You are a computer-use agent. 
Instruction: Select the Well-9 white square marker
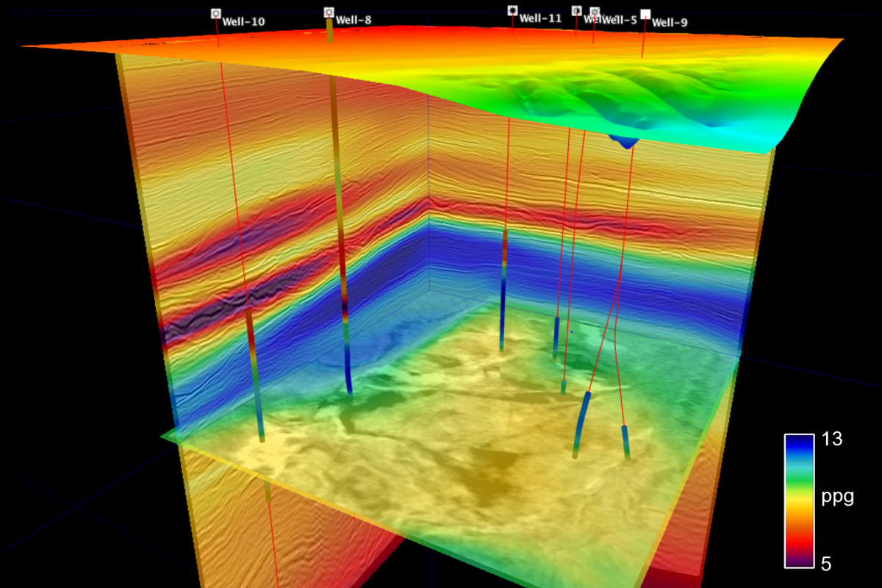(645, 14)
